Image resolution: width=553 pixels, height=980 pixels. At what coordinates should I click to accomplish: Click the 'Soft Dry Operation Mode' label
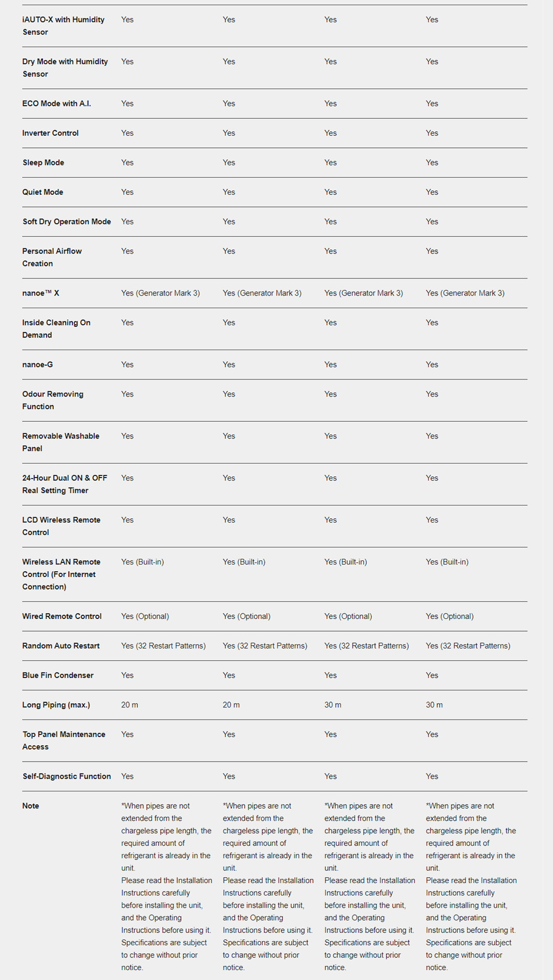coord(67,222)
